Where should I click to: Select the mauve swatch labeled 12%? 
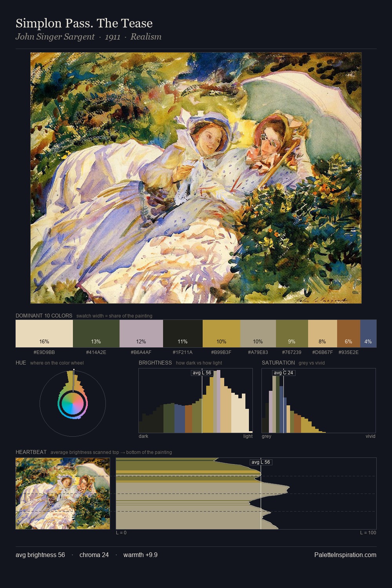point(141,334)
